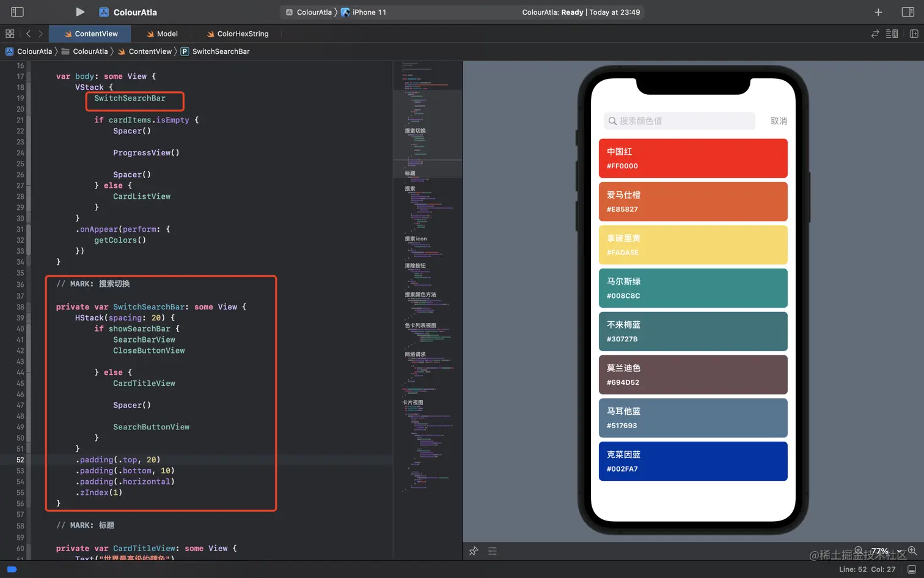Open ContentView file breadcrumb
Screen dimensions: 924x578
(144, 51)
